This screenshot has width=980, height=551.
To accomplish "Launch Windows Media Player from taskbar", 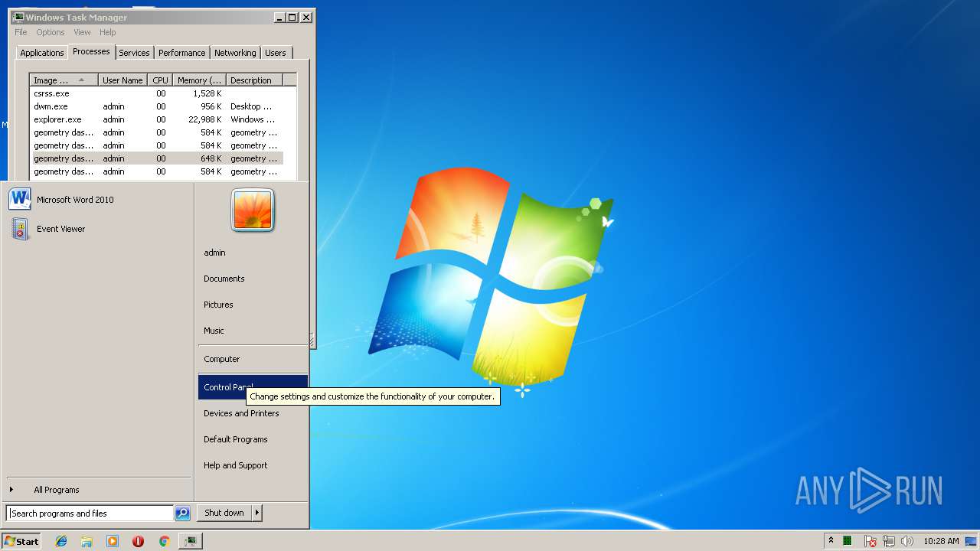I will [113, 541].
